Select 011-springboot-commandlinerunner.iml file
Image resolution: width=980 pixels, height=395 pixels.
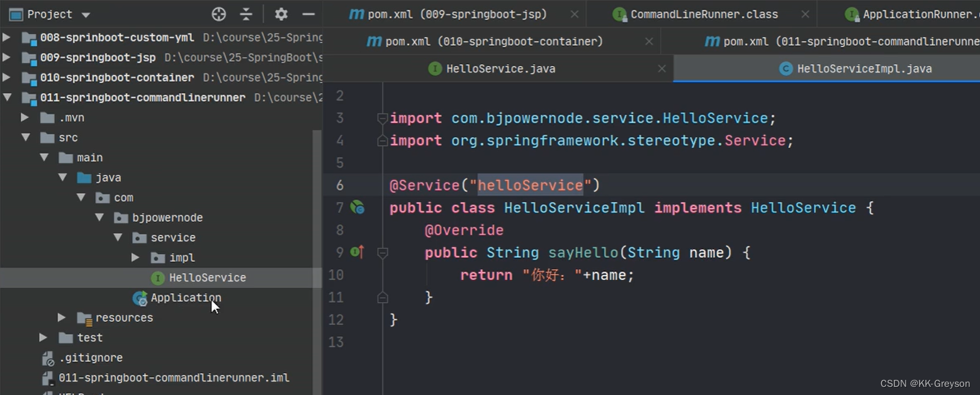174,378
